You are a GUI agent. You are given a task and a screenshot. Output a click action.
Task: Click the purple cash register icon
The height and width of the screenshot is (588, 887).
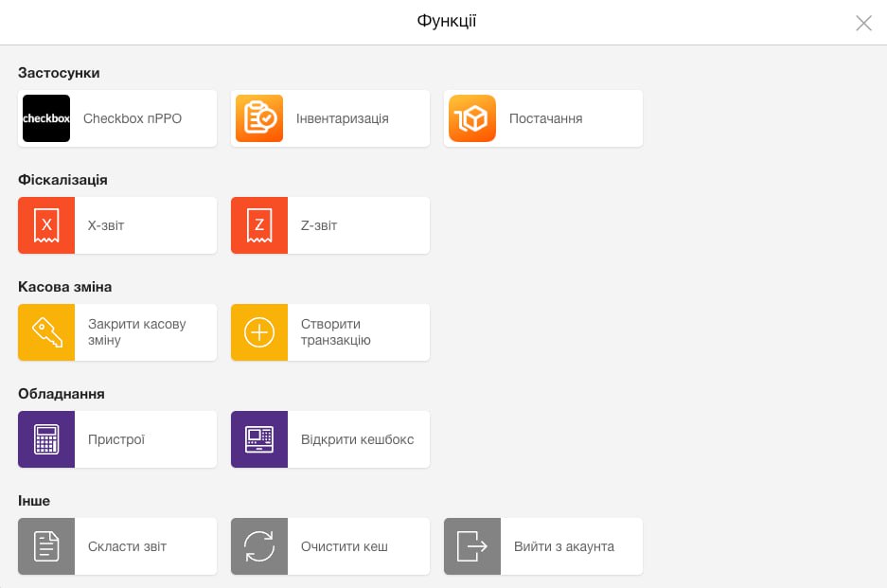pos(259,439)
